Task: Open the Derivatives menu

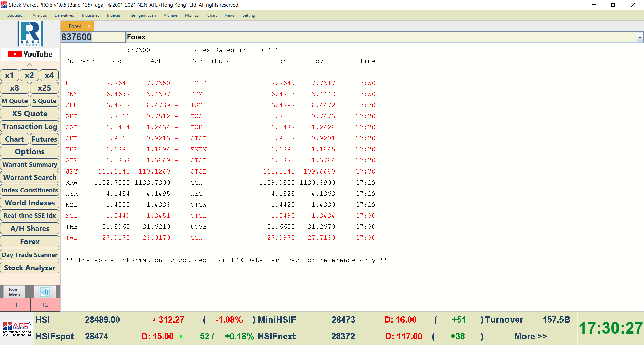Action: coord(64,15)
